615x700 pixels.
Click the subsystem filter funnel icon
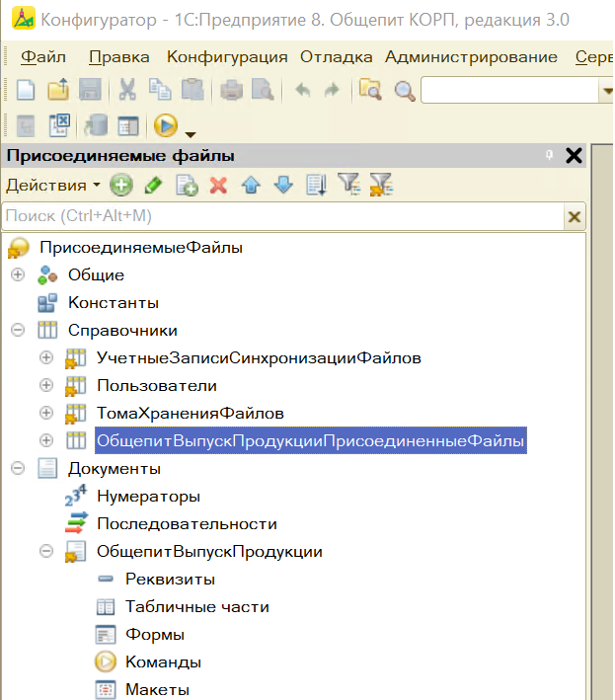(x=349, y=185)
